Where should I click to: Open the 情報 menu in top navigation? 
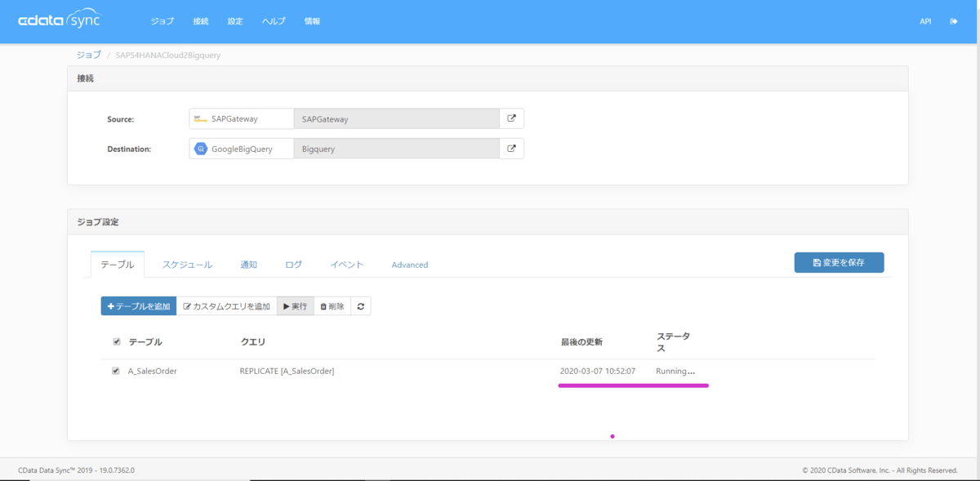pyautogui.click(x=312, y=21)
